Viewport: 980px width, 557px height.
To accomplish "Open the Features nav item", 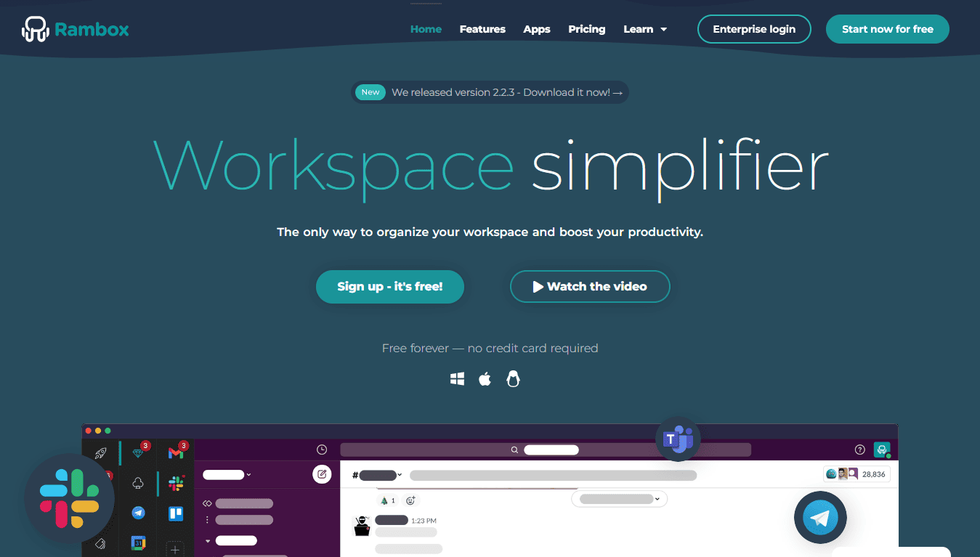I will tap(482, 29).
